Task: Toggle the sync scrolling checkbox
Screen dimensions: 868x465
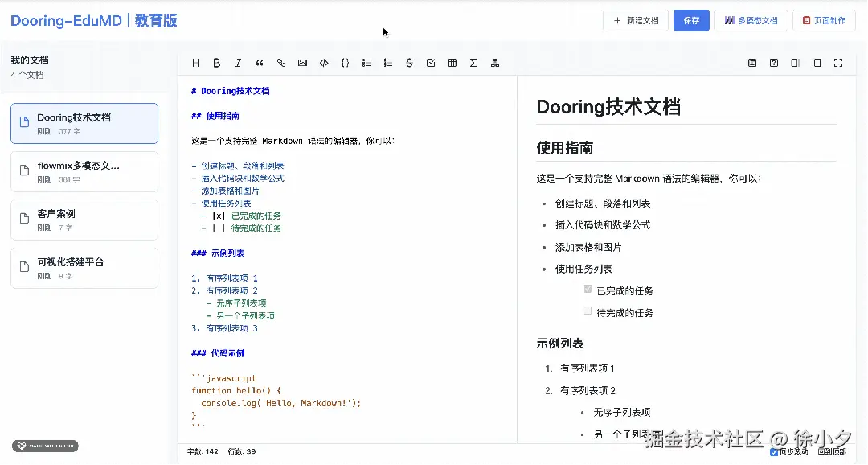Action: coord(774,452)
